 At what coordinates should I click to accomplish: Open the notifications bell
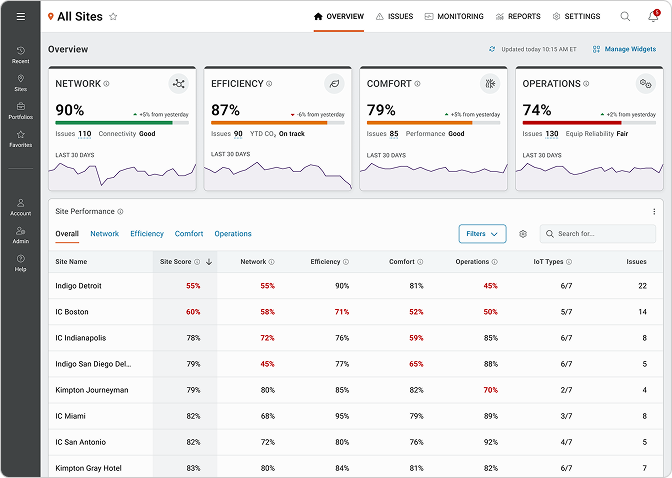click(x=653, y=17)
